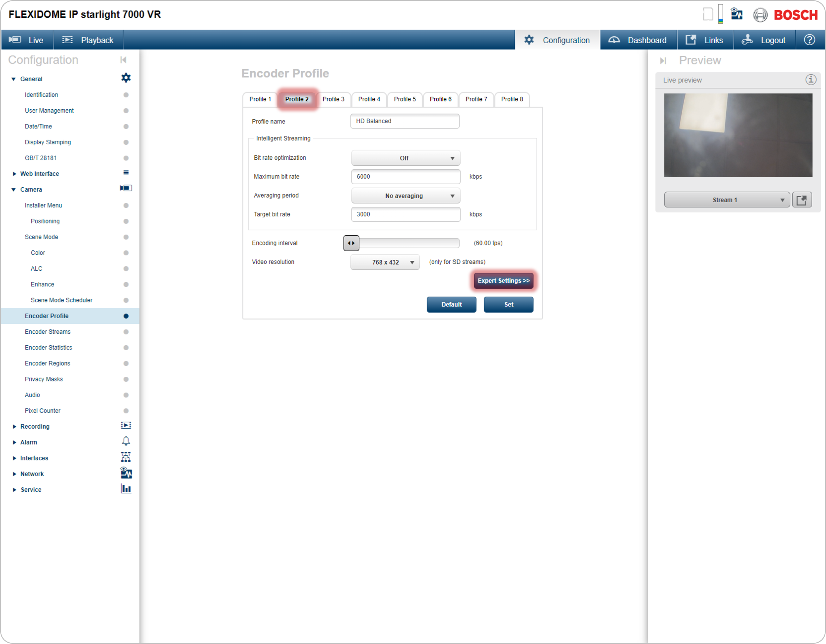Click the Maximum bit rate field
This screenshot has height=644, width=826.
[x=406, y=177]
